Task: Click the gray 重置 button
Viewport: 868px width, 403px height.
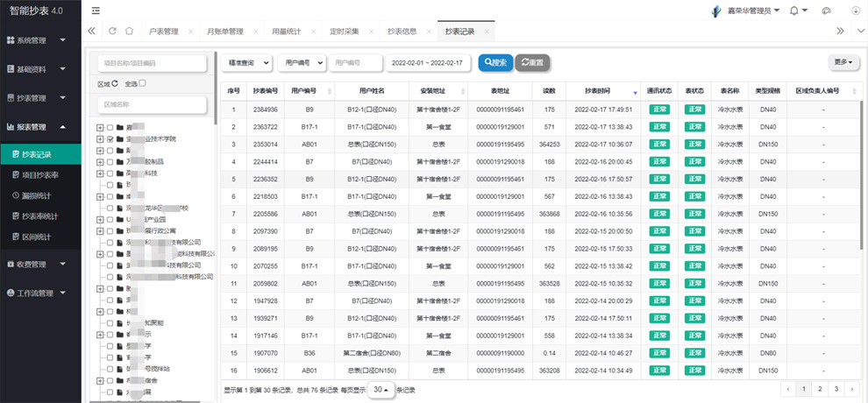Action: click(x=532, y=63)
